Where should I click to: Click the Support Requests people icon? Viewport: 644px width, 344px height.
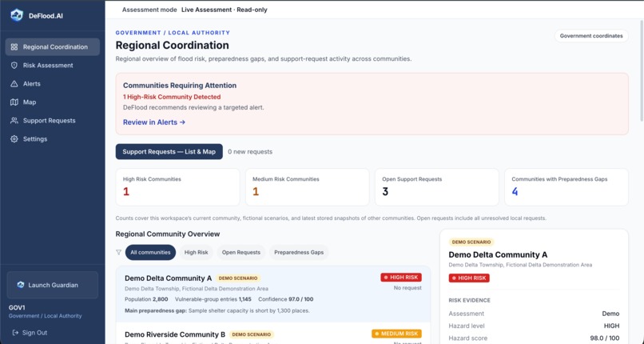14,121
